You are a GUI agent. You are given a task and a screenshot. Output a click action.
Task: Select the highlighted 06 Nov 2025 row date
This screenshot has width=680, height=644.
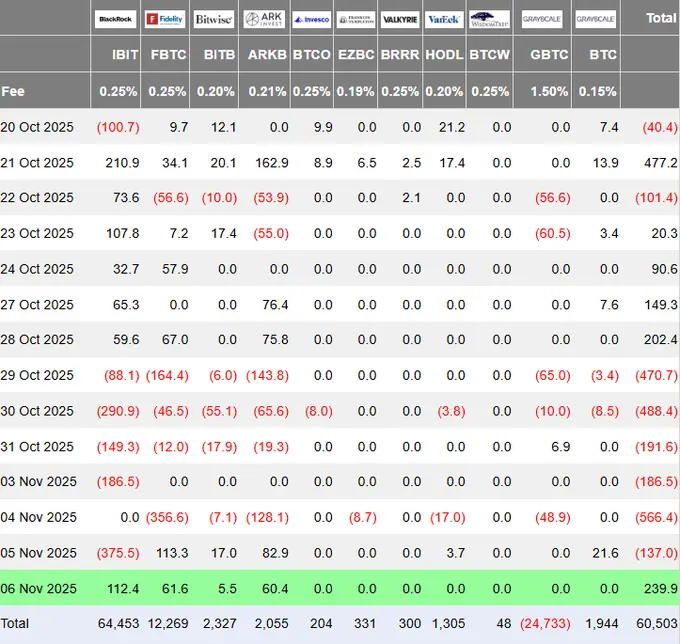pyautogui.click(x=38, y=588)
